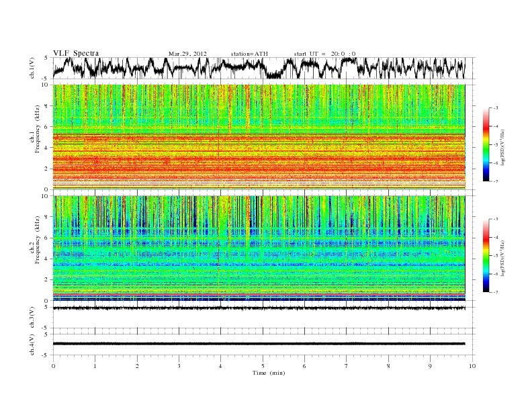
Task: Click the date text "Mar.29, 2012"
Action: click(x=187, y=54)
